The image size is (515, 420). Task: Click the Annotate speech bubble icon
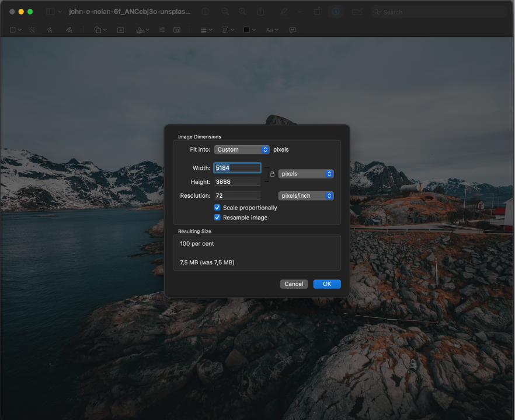[293, 30]
